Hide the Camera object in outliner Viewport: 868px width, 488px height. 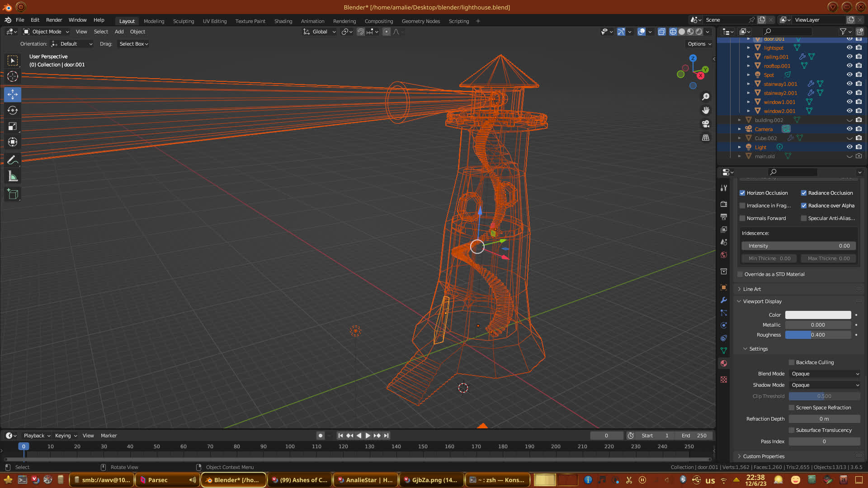pos(849,129)
